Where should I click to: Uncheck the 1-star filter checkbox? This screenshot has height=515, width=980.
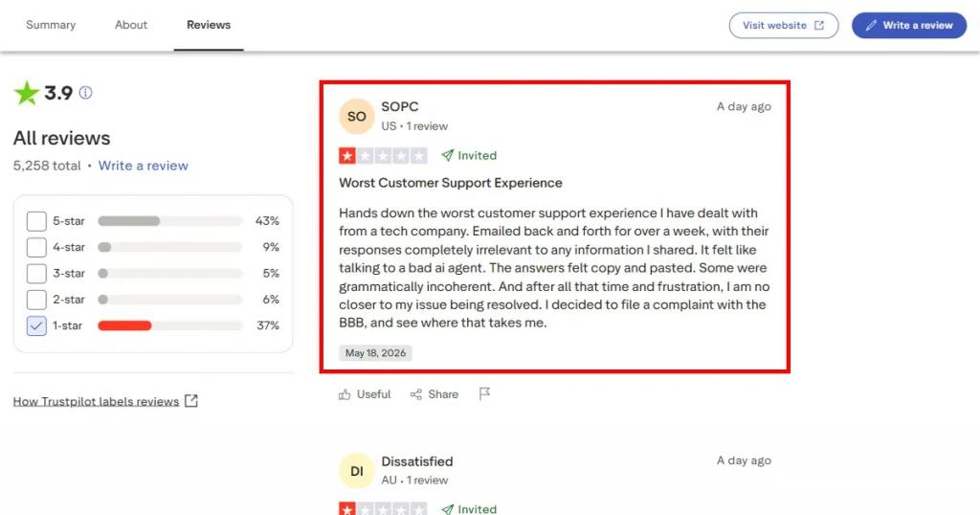click(x=36, y=325)
